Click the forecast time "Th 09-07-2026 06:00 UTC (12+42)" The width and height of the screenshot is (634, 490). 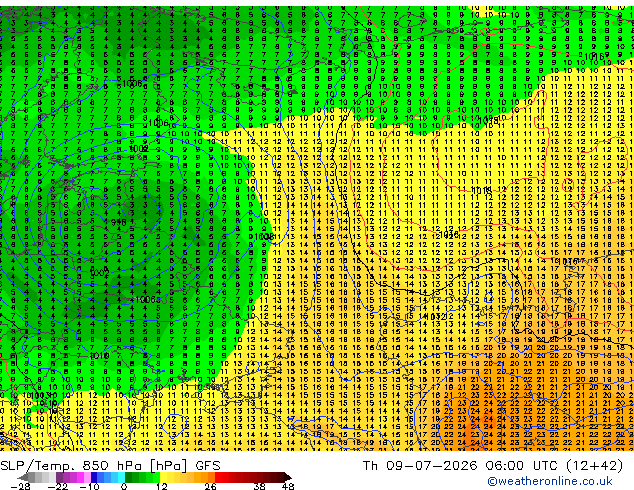[x=493, y=466]
